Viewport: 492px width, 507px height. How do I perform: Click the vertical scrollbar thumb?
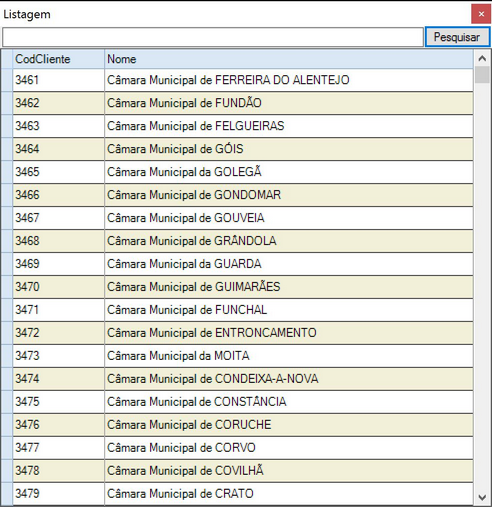[482, 75]
